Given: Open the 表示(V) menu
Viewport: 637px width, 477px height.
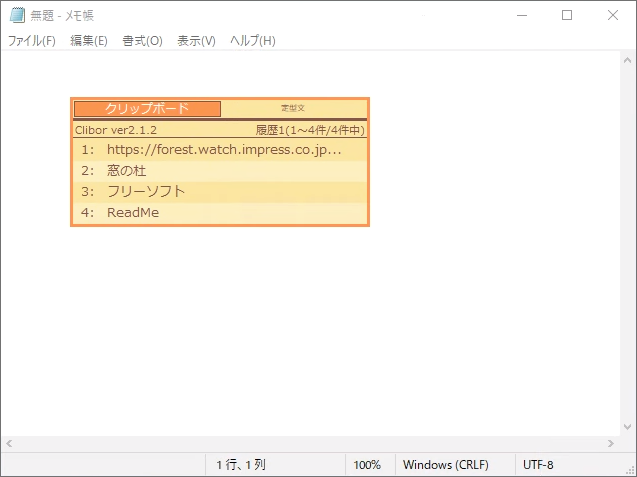Looking at the screenshot, I should click(196, 41).
